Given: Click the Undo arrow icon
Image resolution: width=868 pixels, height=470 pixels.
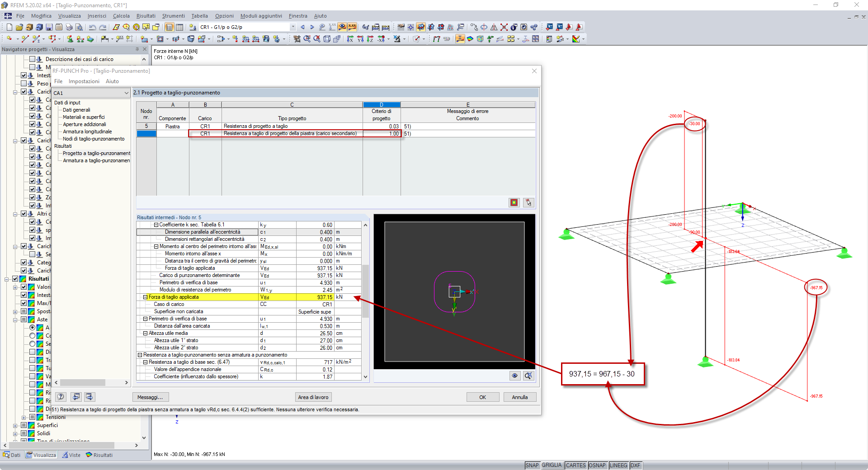Looking at the screenshot, I should 93,27.
